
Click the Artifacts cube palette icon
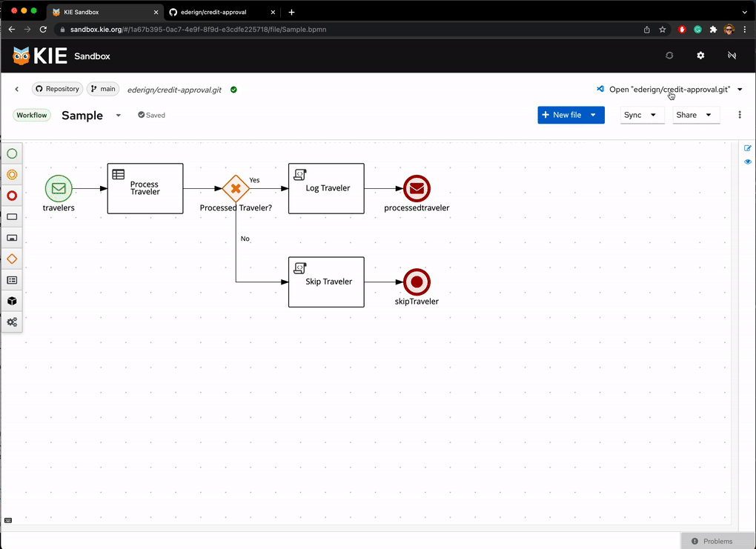(12, 302)
